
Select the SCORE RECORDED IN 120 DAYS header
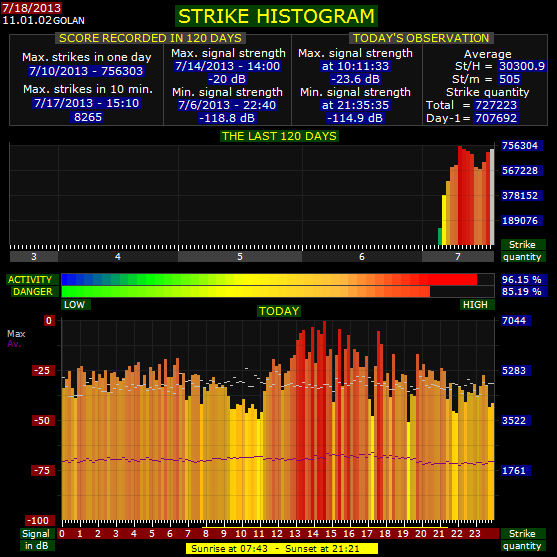[x=150, y=38]
